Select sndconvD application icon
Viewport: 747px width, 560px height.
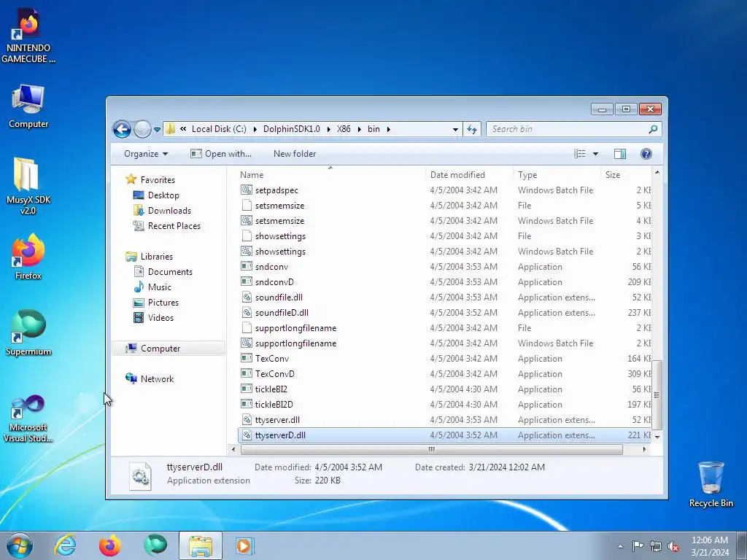pos(247,282)
